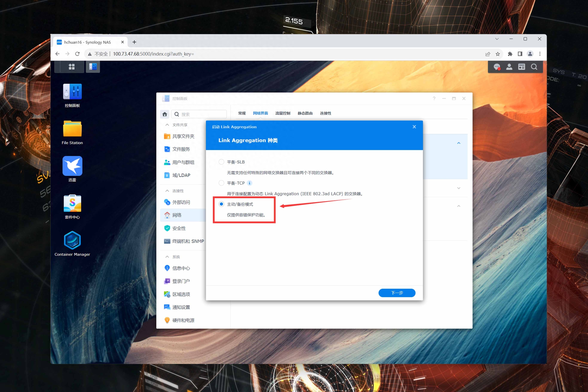588x392 pixels.
Task: Select the 平衡-TCP radio option
Action: click(x=221, y=183)
